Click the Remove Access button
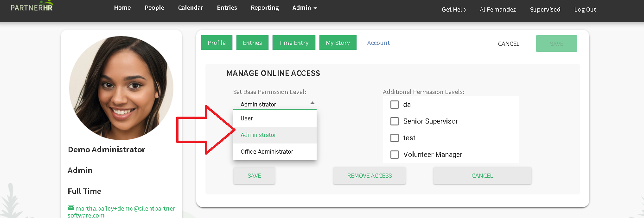This screenshot has width=644, height=218. pos(370,176)
